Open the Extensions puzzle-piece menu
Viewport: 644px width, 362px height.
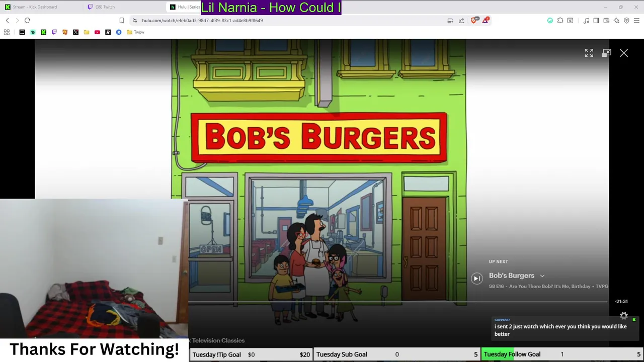[x=560, y=21]
